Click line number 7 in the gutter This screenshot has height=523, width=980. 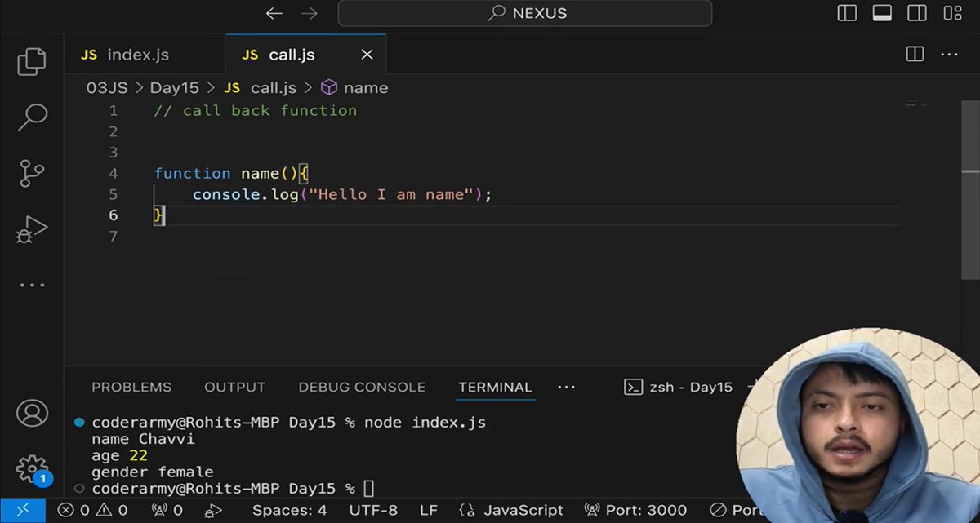click(113, 236)
